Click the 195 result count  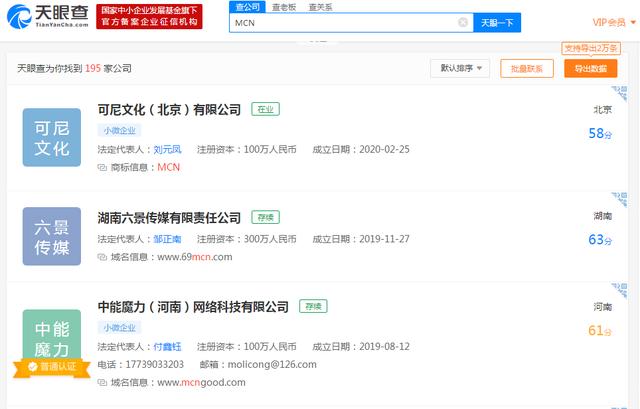pyautogui.click(x=93, y=69)
